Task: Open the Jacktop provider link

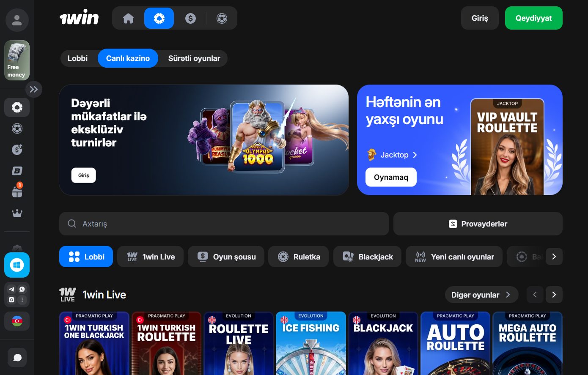Action: [392, 155]
